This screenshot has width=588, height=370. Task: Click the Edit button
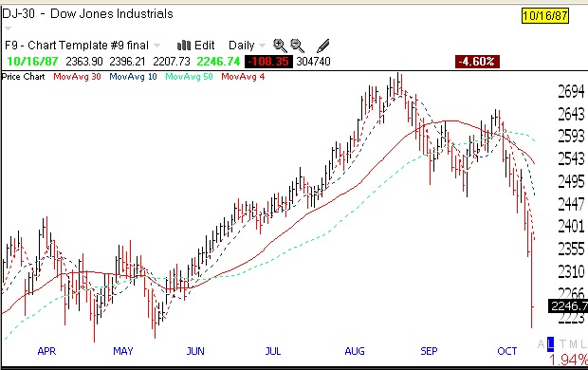(204, 46)
